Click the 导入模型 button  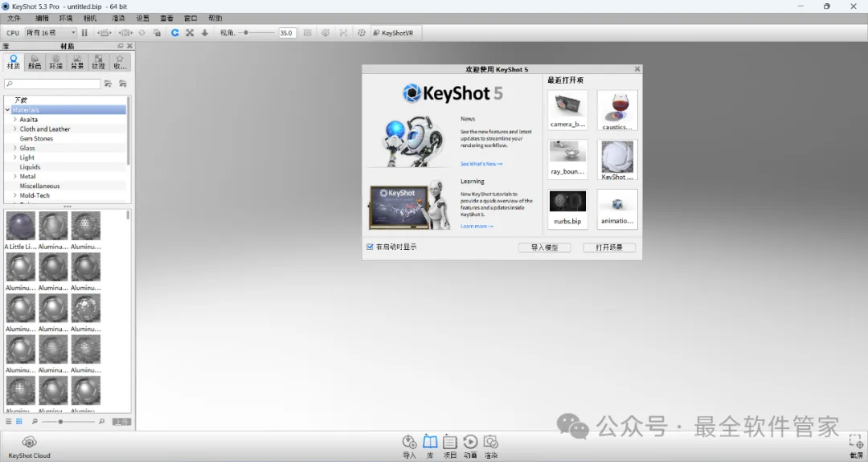(545, 247)
